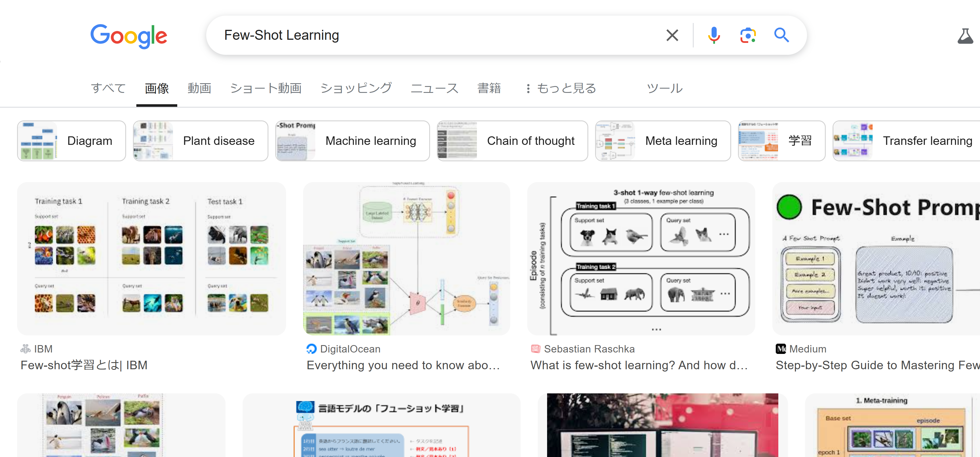Click the DigitalOcean source favicon
980x457 pixels.
[311, 349]
